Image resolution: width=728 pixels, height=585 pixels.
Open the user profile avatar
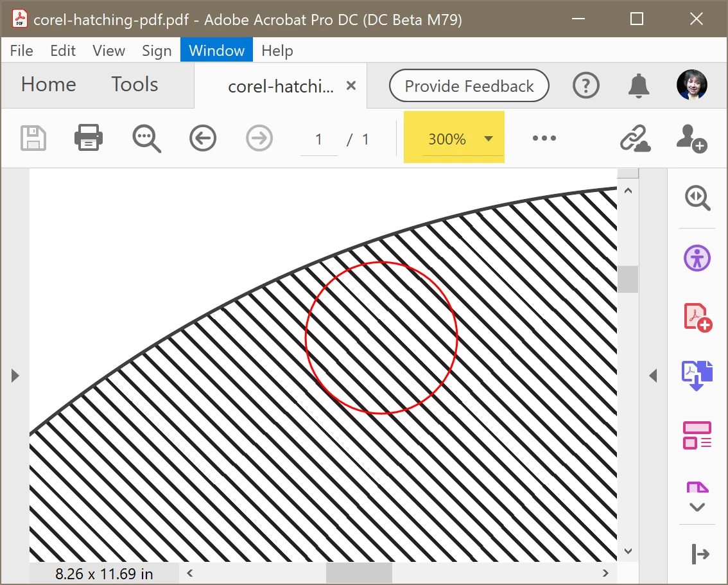click(692, 85)
